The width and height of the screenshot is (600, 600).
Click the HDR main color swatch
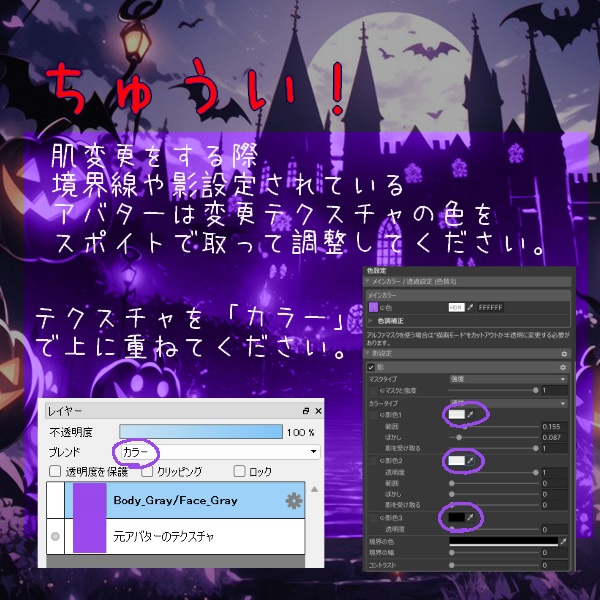[x=456, y=307]
